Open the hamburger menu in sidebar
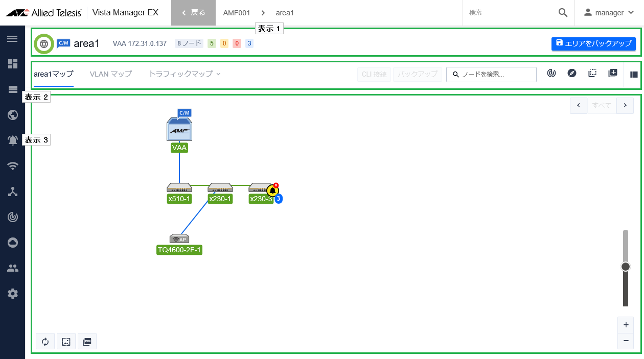The width and height of the screenshot is (644, 359). tap(12, 39)
